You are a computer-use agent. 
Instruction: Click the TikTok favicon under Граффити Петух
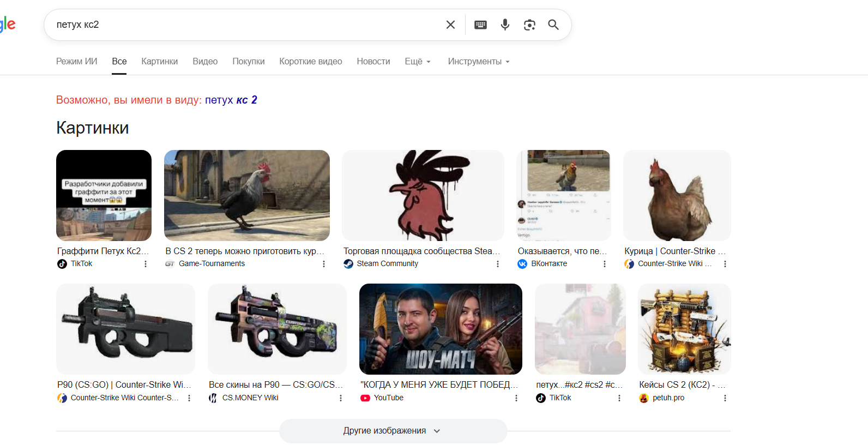[x=62, y=264]
